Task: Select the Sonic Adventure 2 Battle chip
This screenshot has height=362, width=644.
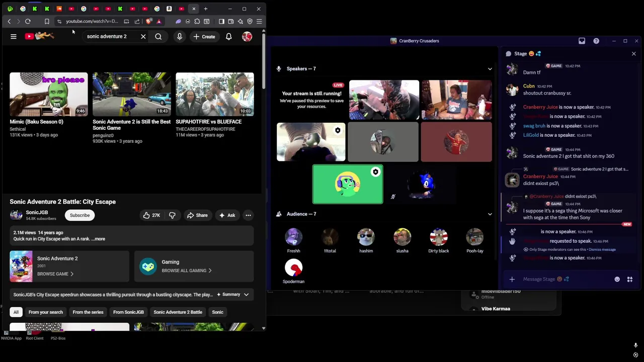Action: point(178,312)
